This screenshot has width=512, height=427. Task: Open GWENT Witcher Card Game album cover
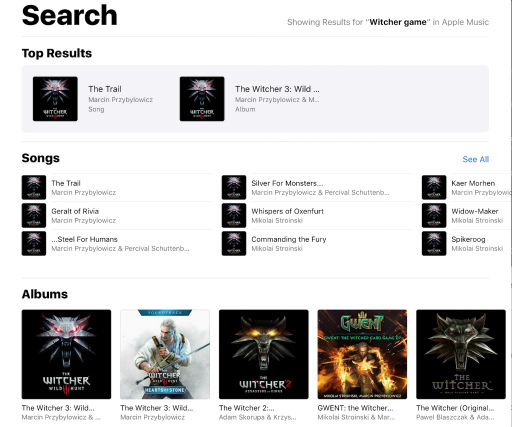point(362,354)
